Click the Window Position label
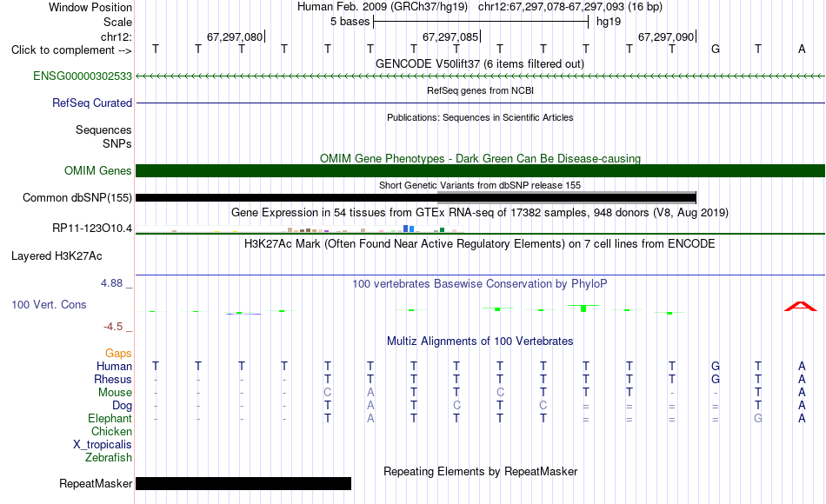 click(90, 7)
